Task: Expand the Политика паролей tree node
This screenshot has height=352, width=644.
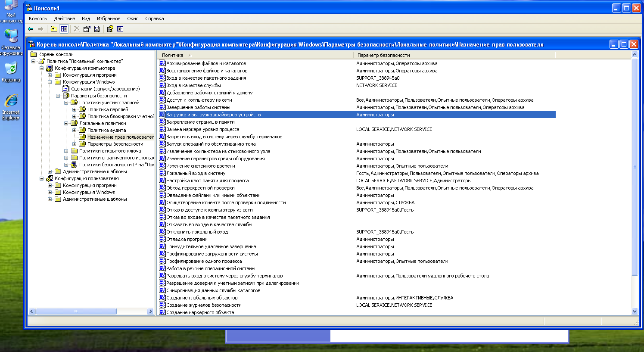Action: point(75,109)
